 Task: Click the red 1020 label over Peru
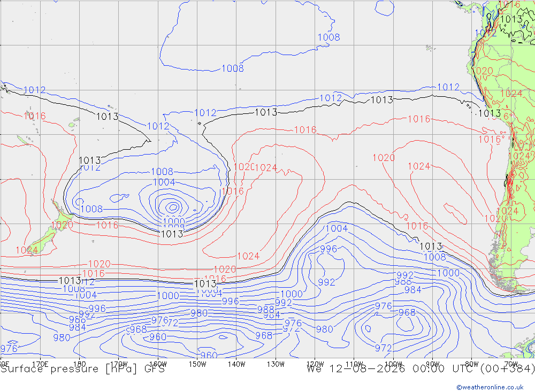(484, 71)
